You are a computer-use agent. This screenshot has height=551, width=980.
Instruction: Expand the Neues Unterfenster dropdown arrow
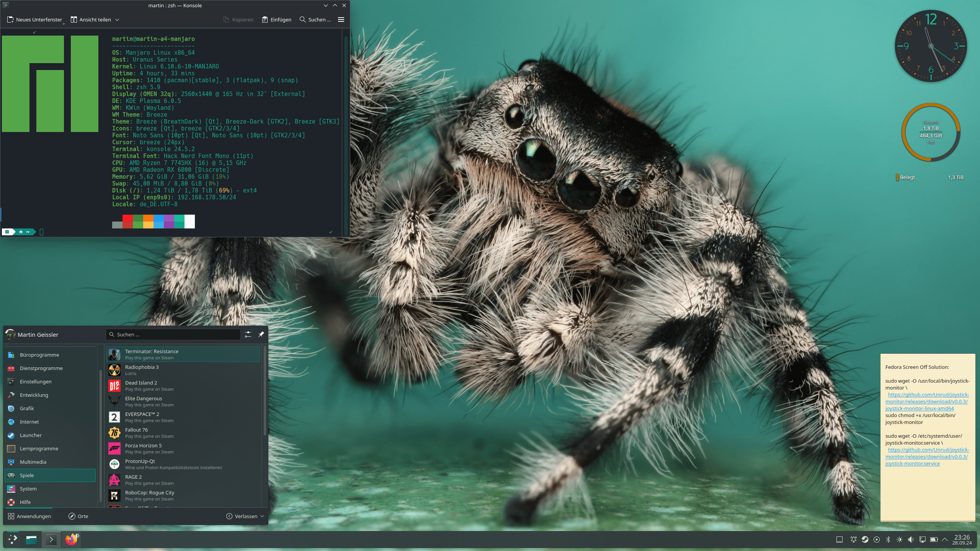[64, 23]
